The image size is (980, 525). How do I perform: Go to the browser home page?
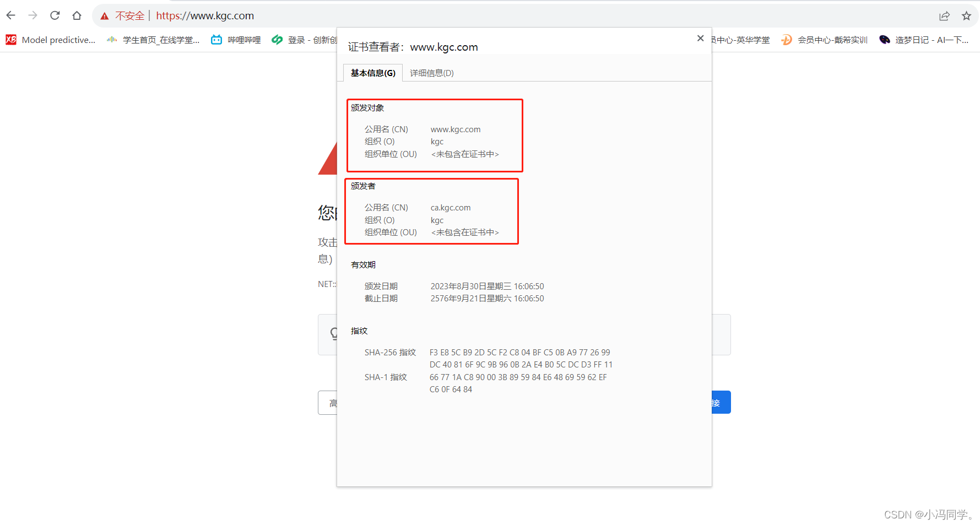77,15
